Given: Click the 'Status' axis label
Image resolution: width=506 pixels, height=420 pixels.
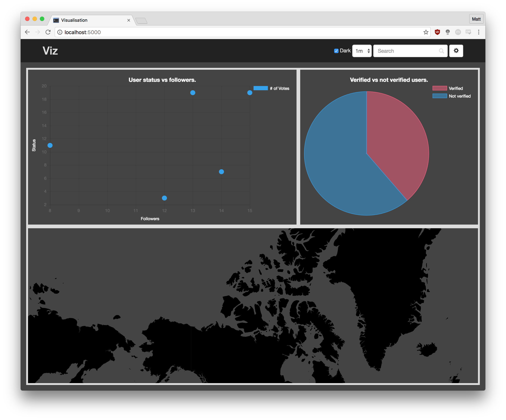Looking at the screenshot, I should pos(34,145).
